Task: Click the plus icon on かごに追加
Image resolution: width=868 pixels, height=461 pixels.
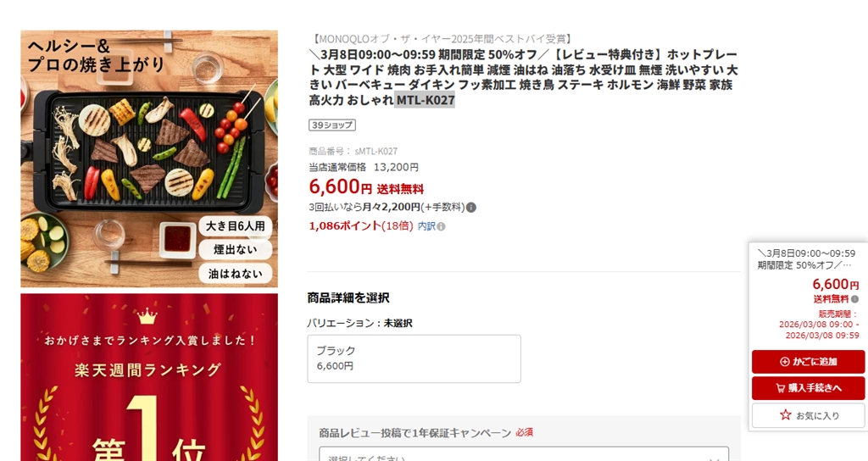Action: 784,362
